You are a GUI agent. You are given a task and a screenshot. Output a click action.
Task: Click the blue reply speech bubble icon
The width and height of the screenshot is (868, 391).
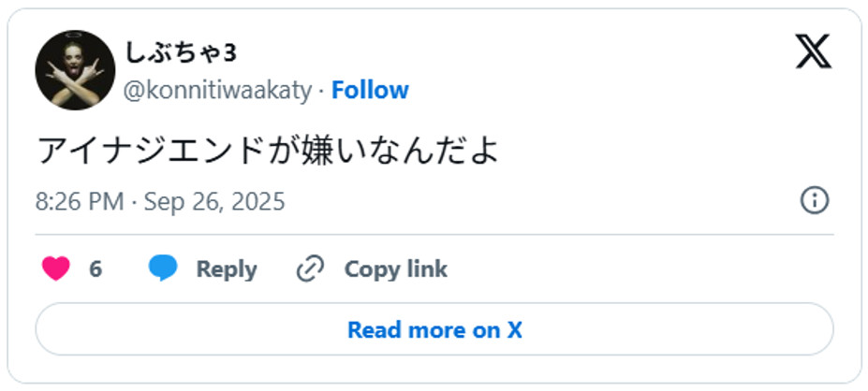pyautogui.click(x=163, y=269)
